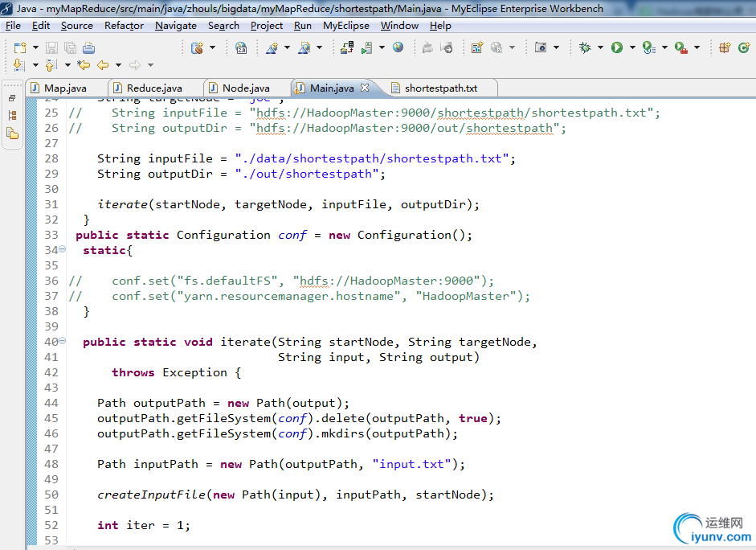
Task: Click the deploy to server icon
Action: coord(347,47)
